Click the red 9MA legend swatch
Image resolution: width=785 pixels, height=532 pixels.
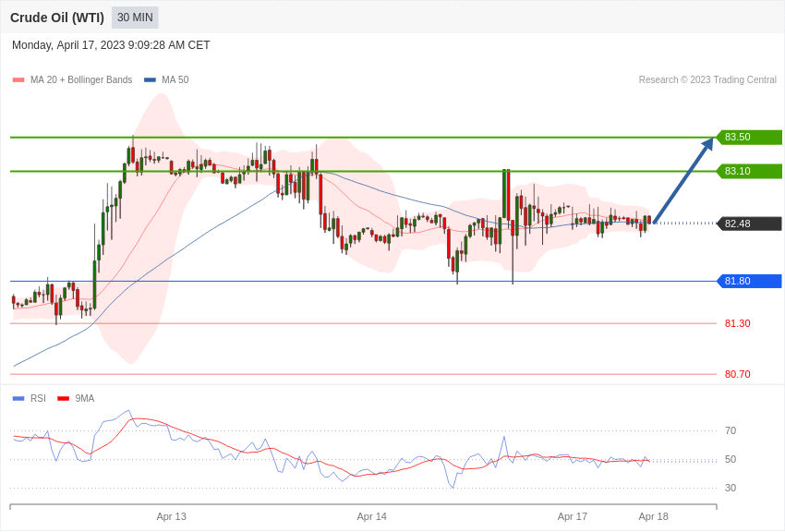[x=64, y=399]
